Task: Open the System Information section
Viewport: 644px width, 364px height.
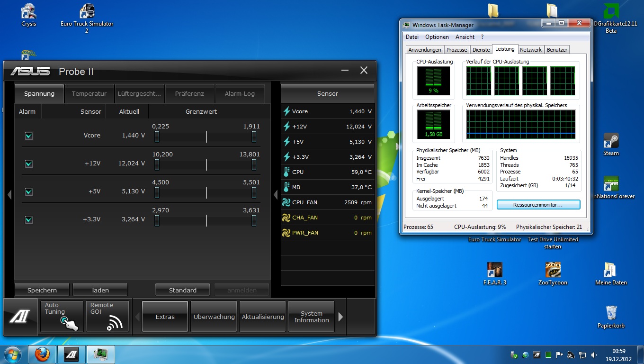Action: [312, 317]
